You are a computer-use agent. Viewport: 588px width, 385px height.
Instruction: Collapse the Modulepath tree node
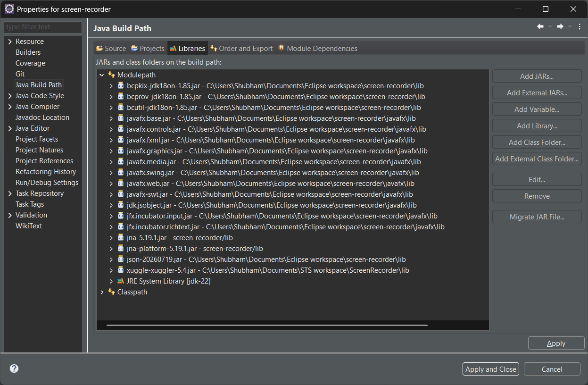click(x=102, y=75)
